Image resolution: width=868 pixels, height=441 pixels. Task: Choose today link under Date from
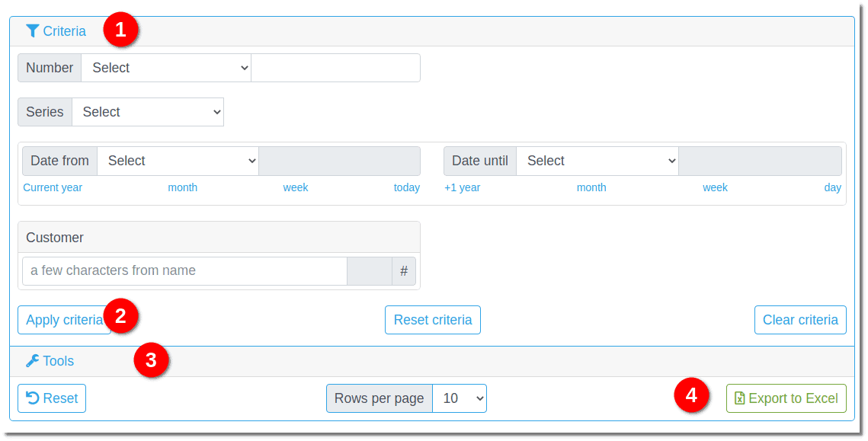[x=407, y=187]
